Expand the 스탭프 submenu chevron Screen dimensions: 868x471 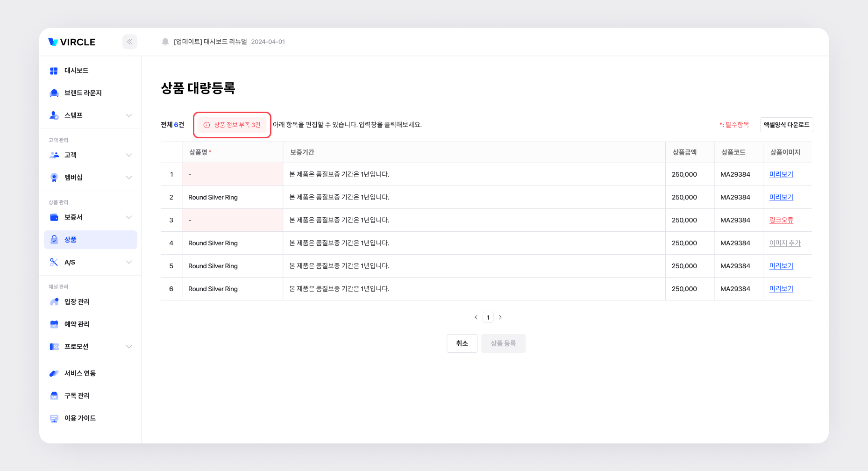[129, 115]
